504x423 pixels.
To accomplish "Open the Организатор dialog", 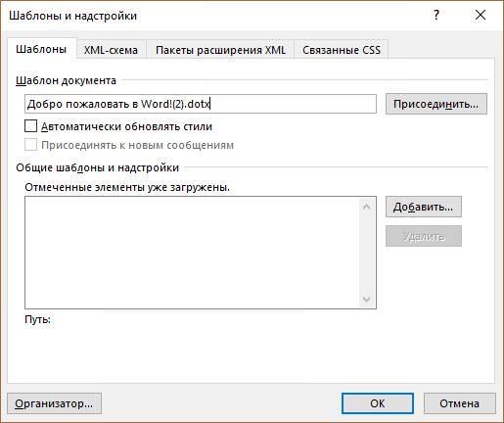I will [54, 403].
